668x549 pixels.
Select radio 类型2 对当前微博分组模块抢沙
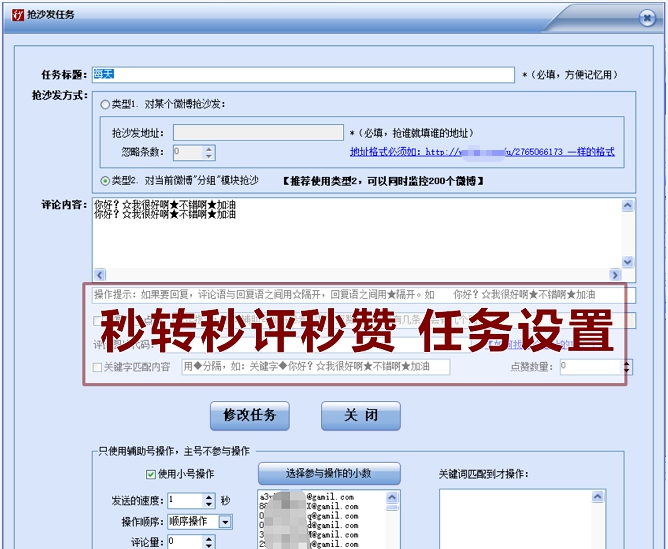(x=105, y=181)
